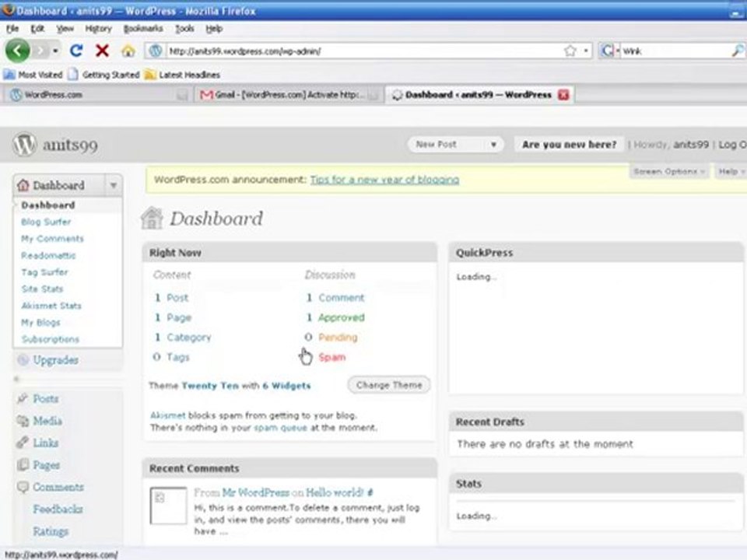747x560 pixels.
Task: Click the Media icon in sidebar
Action: coord(23,421)
